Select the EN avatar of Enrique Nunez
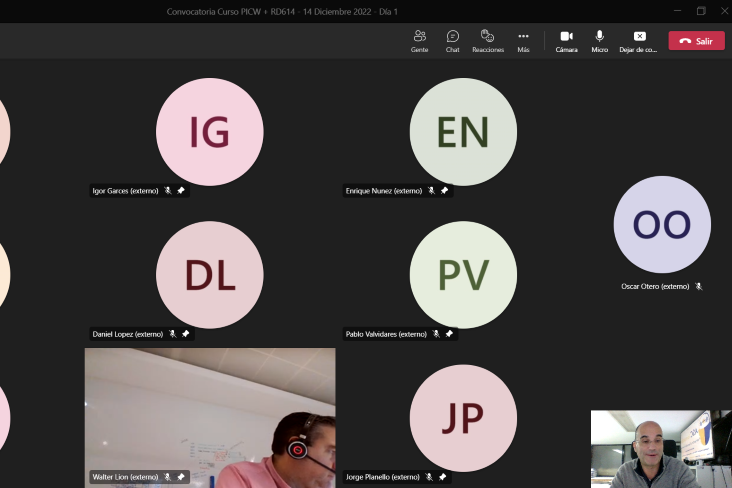The width and height of the screenshot is (732, 488). [x=463, y=132]
